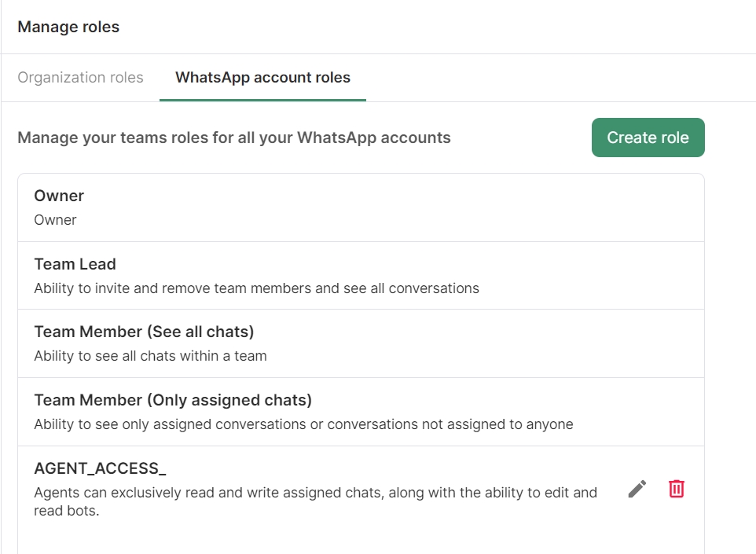
Task: Click Team Lead's invite and remove description
Action: [256, 288]
